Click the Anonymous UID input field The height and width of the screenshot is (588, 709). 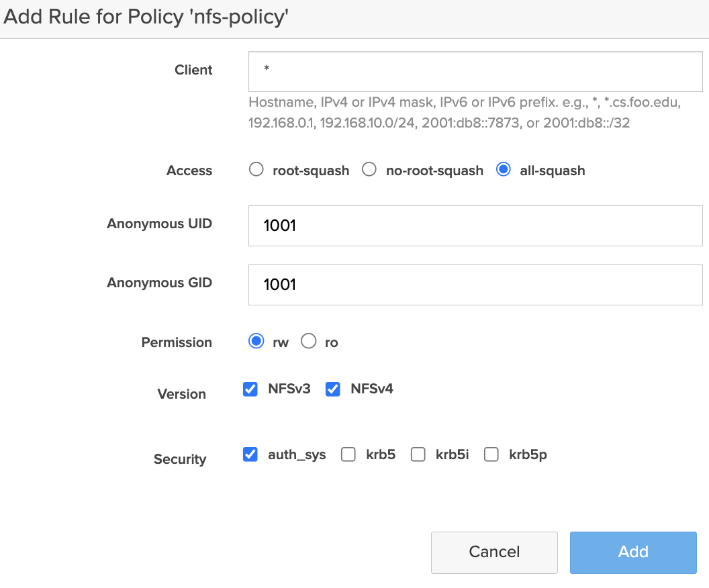(475, 226)
